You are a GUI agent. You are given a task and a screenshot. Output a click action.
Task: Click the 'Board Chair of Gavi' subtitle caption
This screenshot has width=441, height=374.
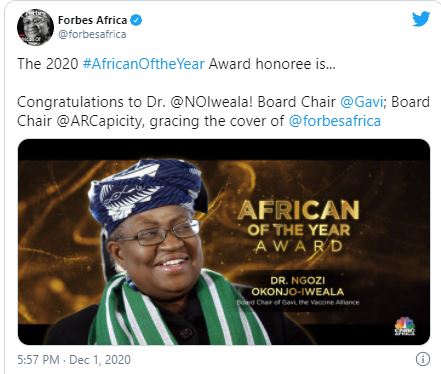coord(298,302)
